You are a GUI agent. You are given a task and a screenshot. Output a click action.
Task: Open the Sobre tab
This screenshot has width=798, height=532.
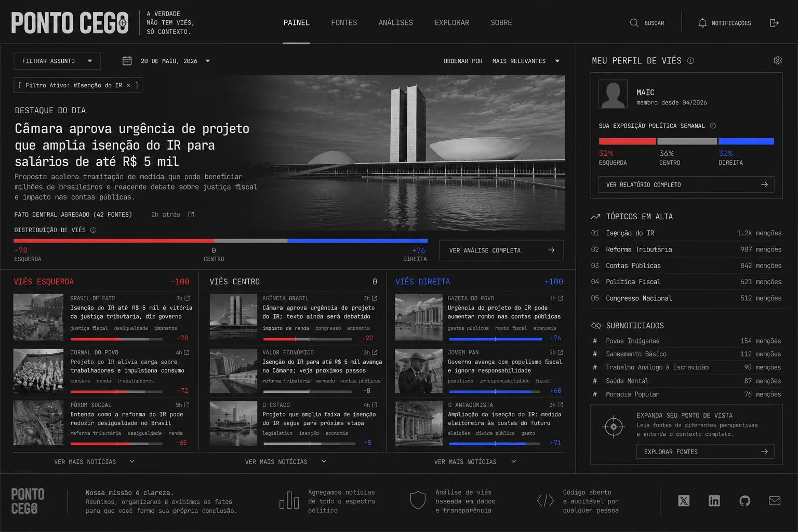coord(501,23)
